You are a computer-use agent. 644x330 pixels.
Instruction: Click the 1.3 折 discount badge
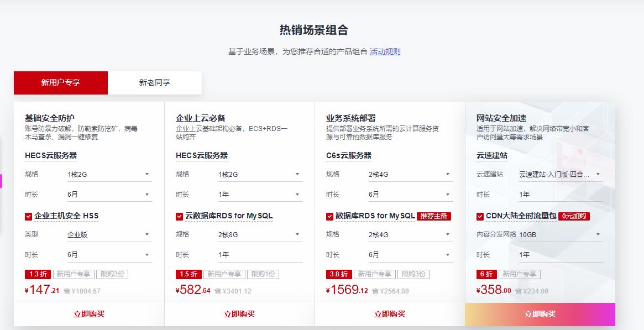38,274
